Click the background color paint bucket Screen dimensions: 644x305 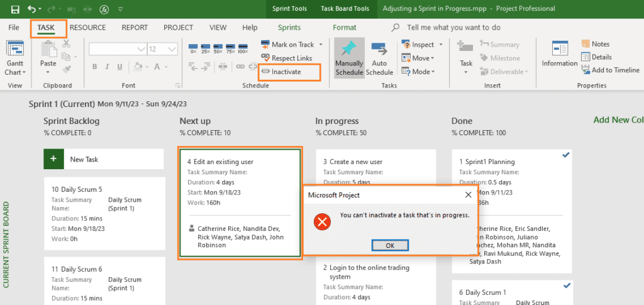click(138, 67)
